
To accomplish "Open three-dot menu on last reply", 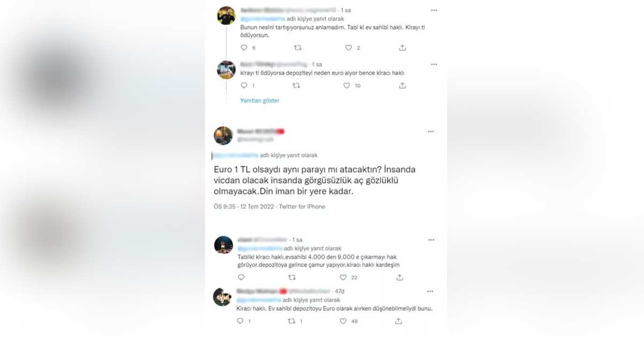I will 430,291.
